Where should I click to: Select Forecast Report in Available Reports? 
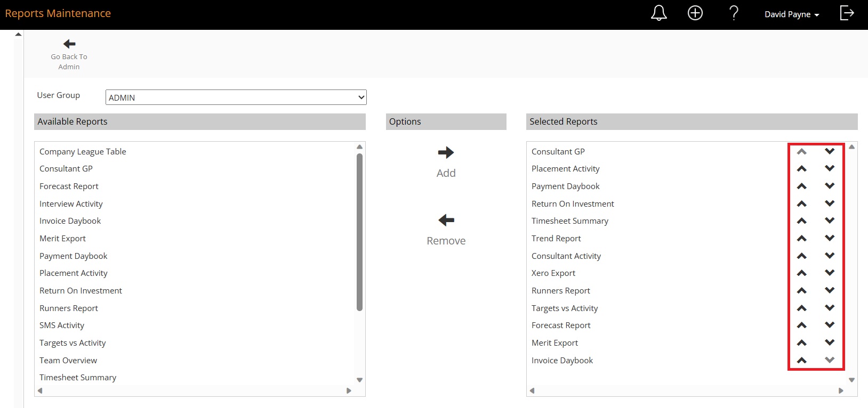[x=69, y=186]
